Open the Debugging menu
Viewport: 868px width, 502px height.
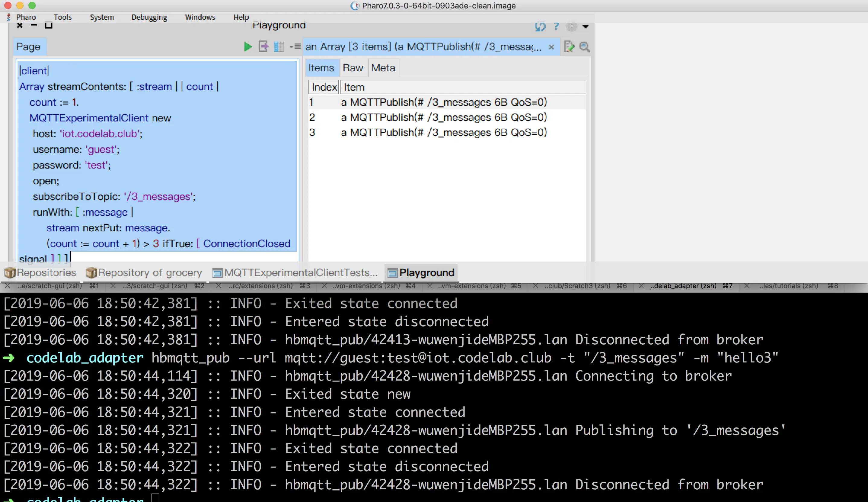[149, 17]
